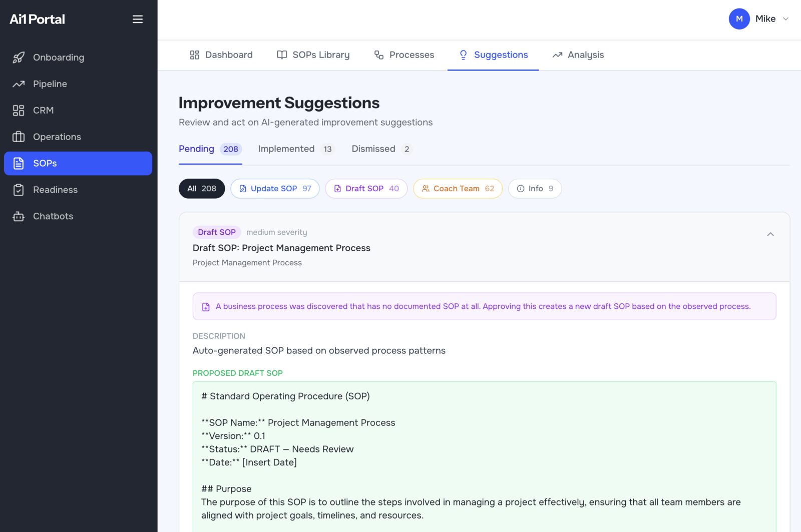The height and width of the screenshot is (532, 801).
Task: Click the title Draft SOP: Project Management Process
Action: (x=281, y=248)
